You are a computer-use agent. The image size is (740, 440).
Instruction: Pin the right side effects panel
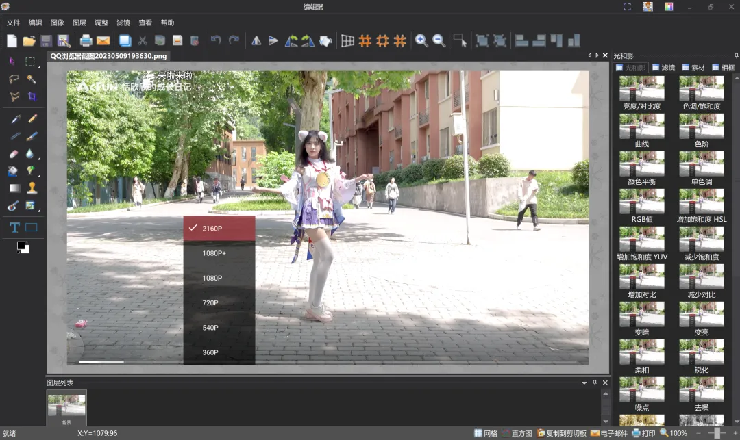click(736, 56)
